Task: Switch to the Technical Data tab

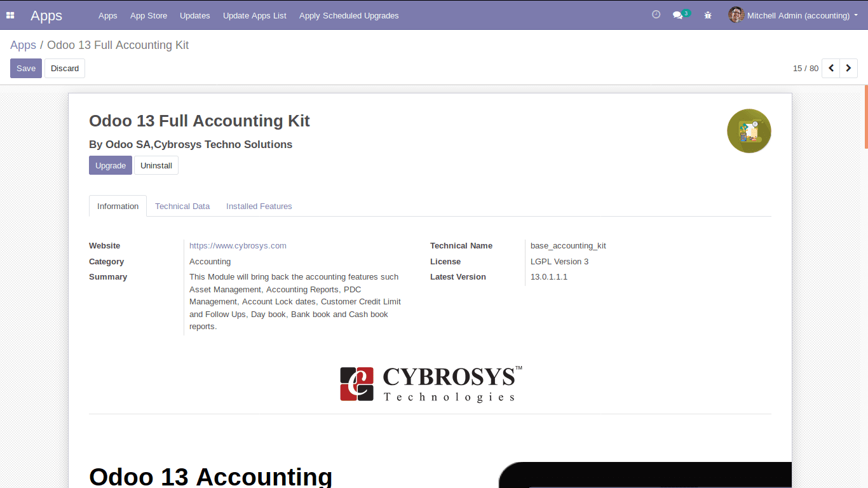Action: [182, 207]
